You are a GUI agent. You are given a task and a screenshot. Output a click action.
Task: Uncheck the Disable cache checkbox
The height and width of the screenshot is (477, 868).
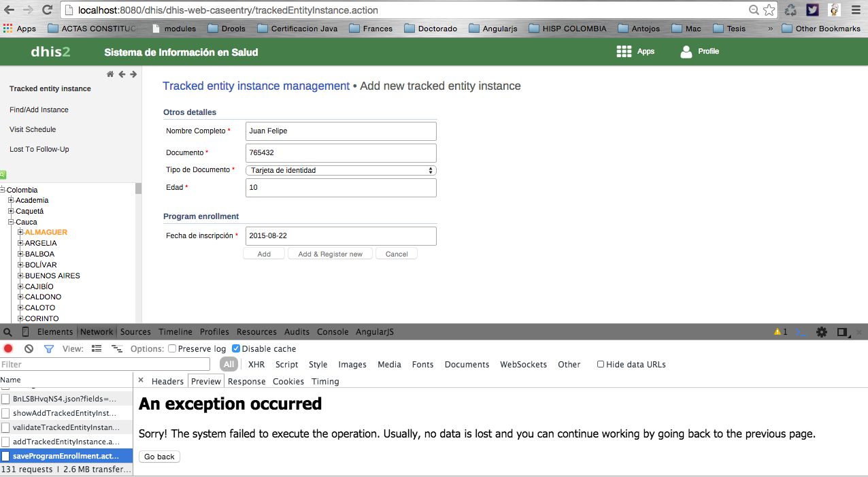[x=237, y=348]
